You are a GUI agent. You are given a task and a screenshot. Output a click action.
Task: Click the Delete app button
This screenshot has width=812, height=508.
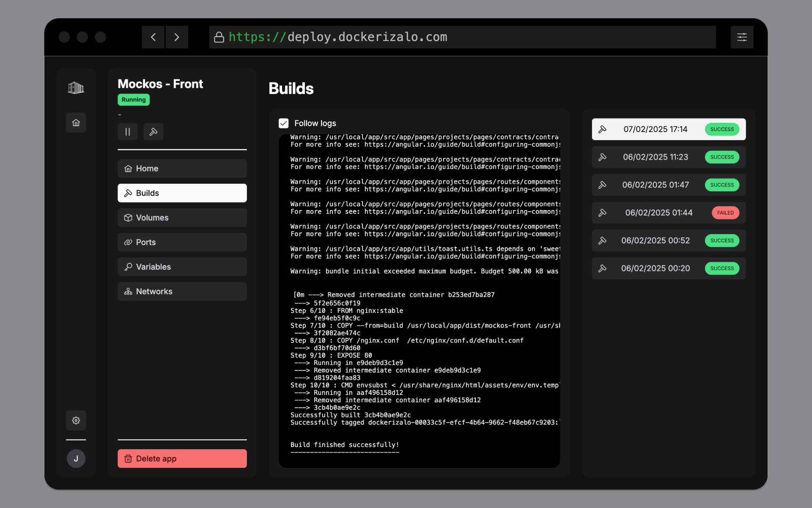(x=182, y=458)
